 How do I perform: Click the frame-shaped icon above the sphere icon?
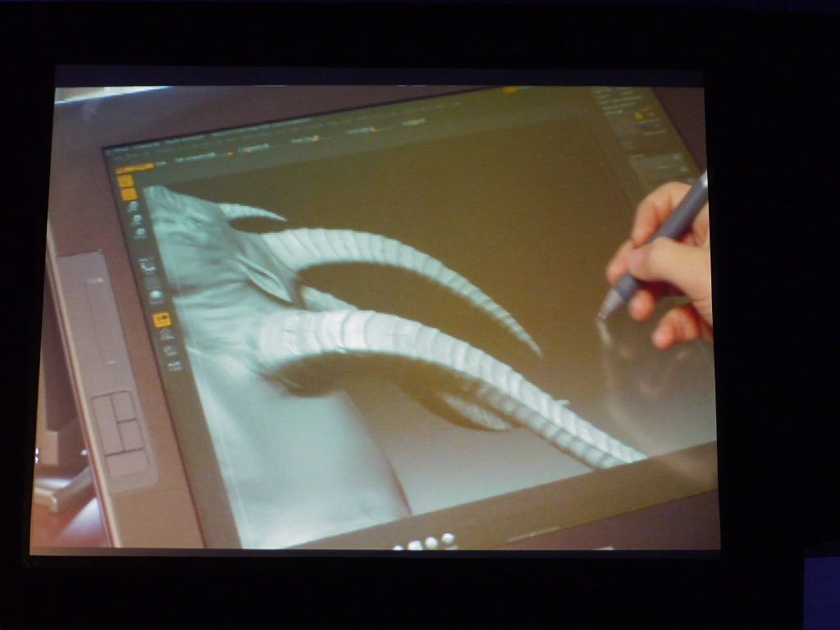pyautogui.click(x=147, y=264)
